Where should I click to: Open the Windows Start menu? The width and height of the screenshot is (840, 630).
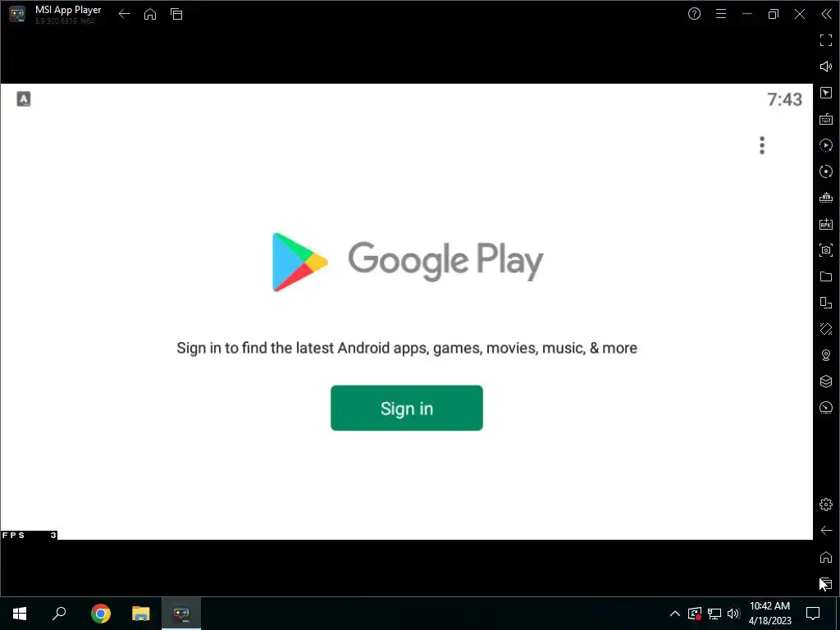pyautogui.click(x=20, y=614)
